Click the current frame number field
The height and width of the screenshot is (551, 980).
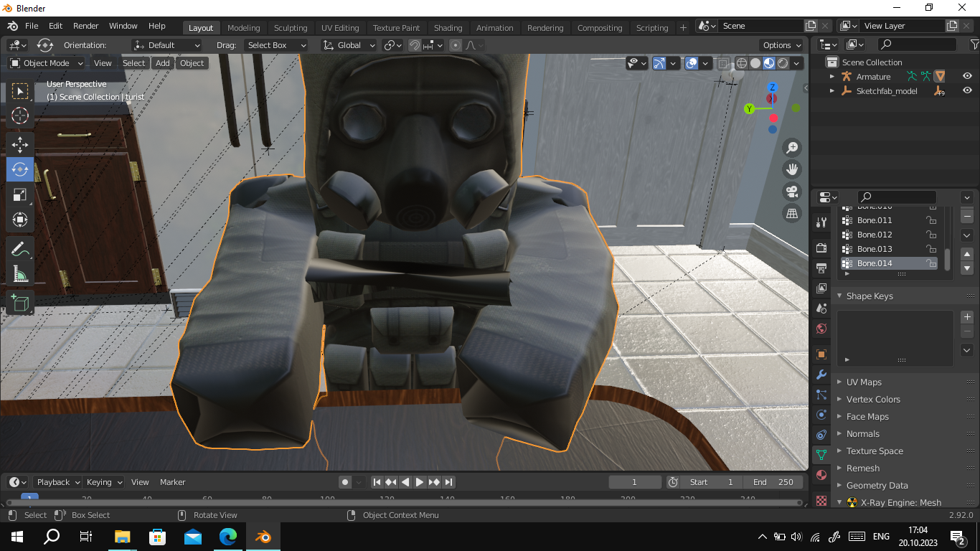click(x=635, y=482)
